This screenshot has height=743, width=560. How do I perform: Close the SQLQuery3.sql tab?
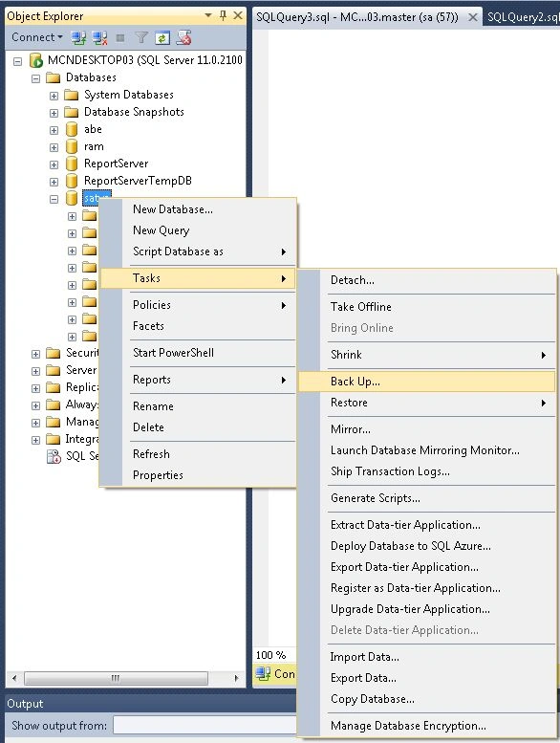coord(472,17)
